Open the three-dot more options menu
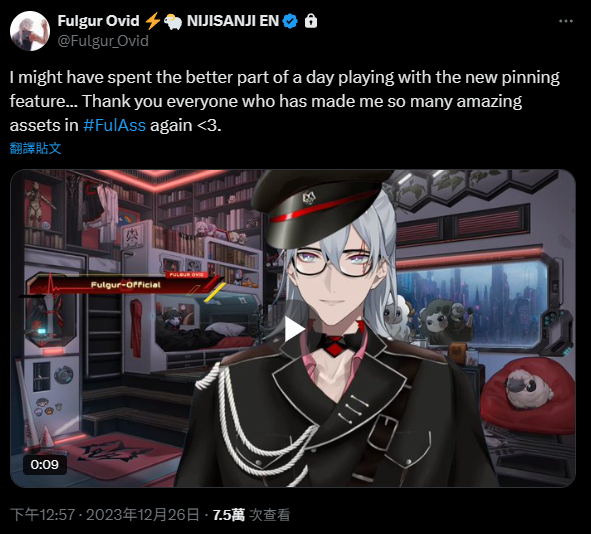Viewport: 591px width, 534px height. [x=565, y=21]
